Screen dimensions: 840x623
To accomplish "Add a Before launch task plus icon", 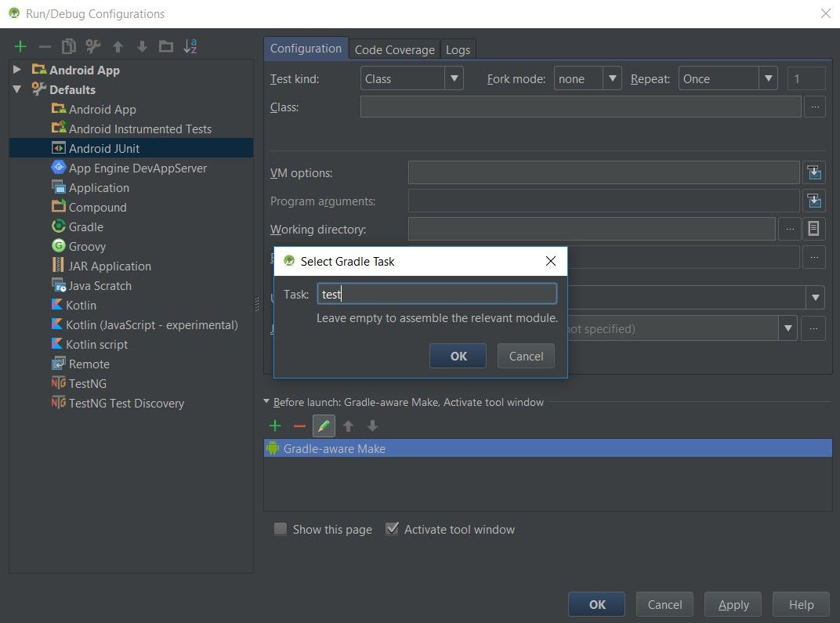I will 275,426.
